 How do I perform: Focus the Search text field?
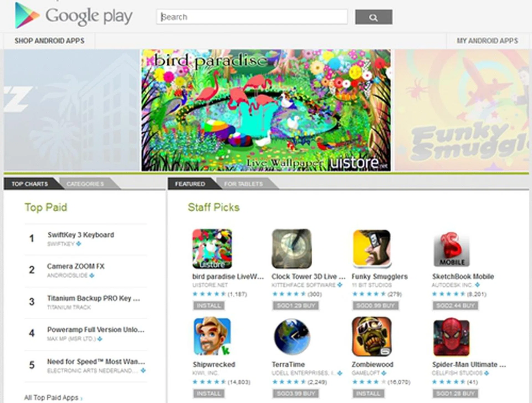(252, 17)
